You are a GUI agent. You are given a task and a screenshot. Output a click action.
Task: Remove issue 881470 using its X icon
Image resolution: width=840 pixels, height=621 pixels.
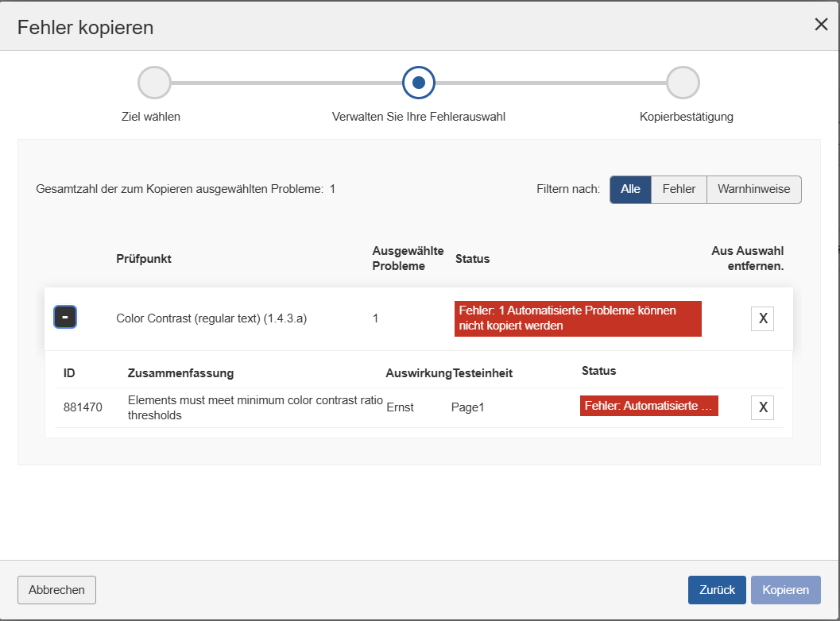tap(762, 407)
